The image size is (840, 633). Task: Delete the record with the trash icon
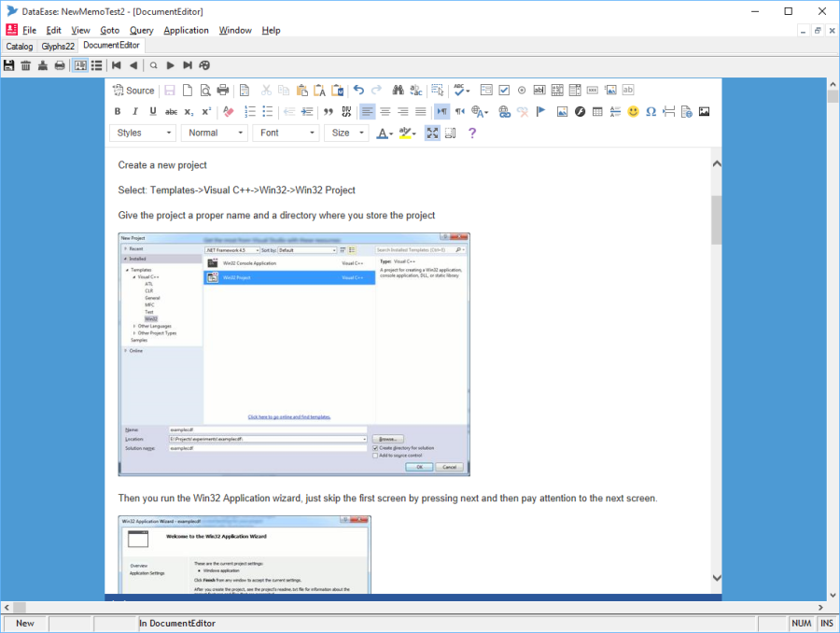click(x=26, y=65)
